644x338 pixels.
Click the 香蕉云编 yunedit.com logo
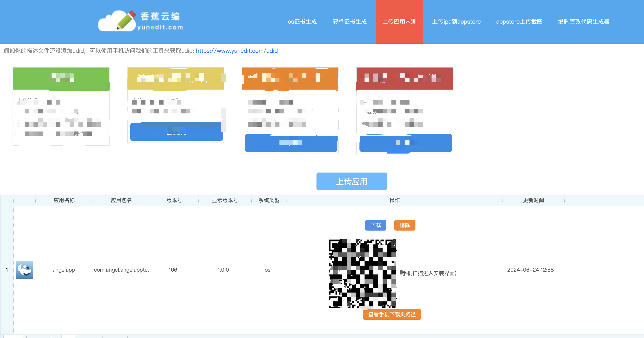click(x=140, y=21)
